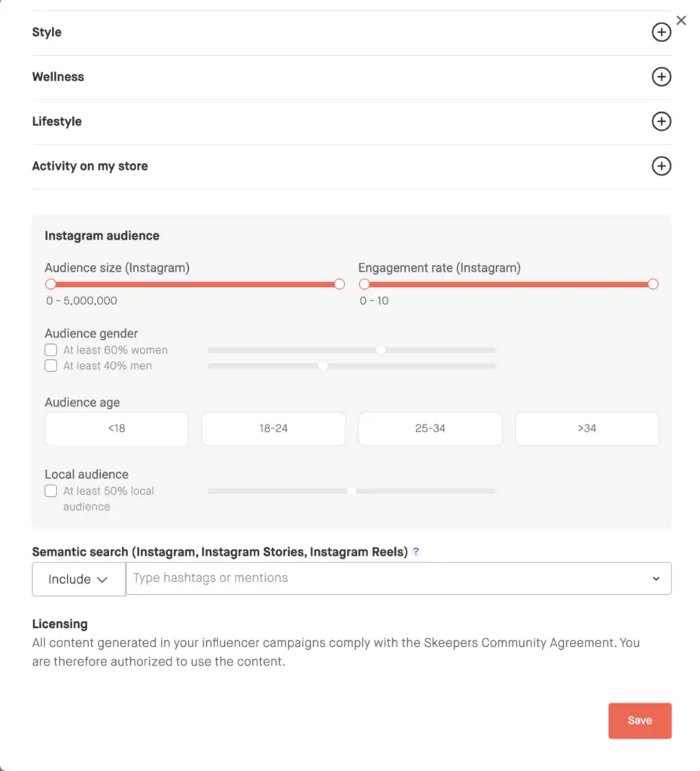Screen dimensions: 700x771
Task: Open the Include dropdown
Action: (78, 579)
